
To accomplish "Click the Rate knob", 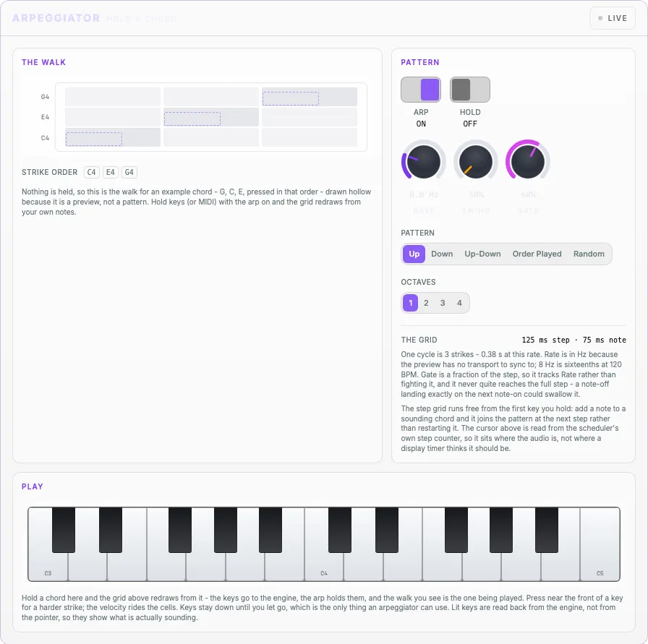I will (424, 162).
